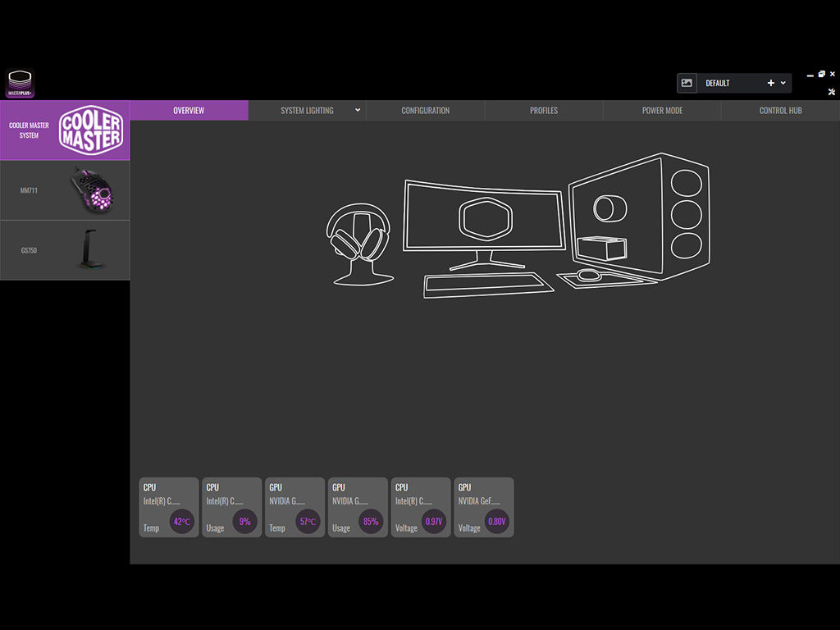Viewport: 840px width, 630px height.
Task: Open the Power Mode tab
Action: pos(662,110)
